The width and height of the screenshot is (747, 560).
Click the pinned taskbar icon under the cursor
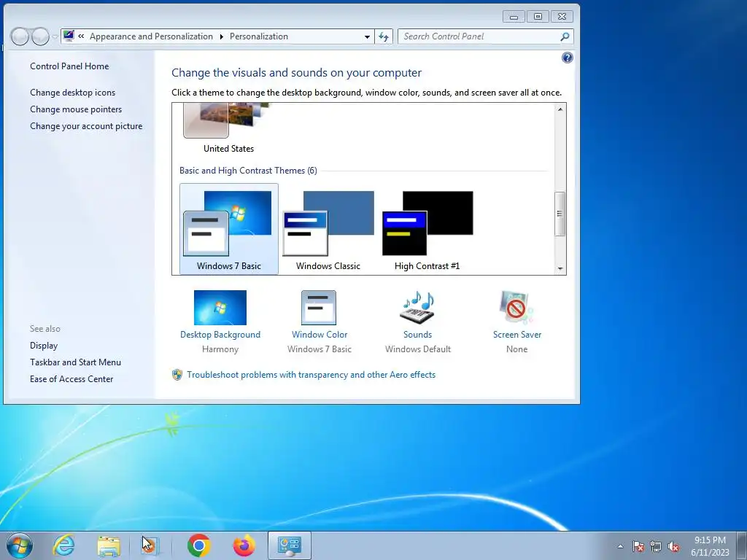click(x=150, y=545)
